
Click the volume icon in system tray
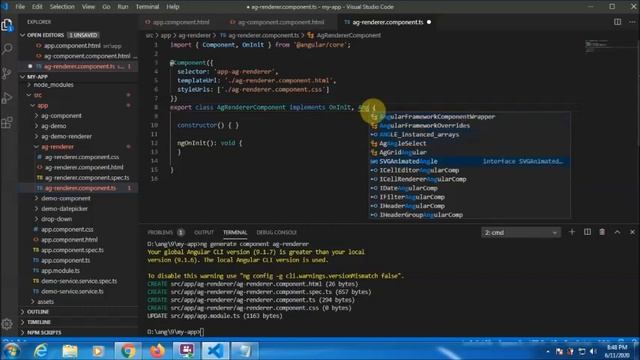(x=593, y=351)
